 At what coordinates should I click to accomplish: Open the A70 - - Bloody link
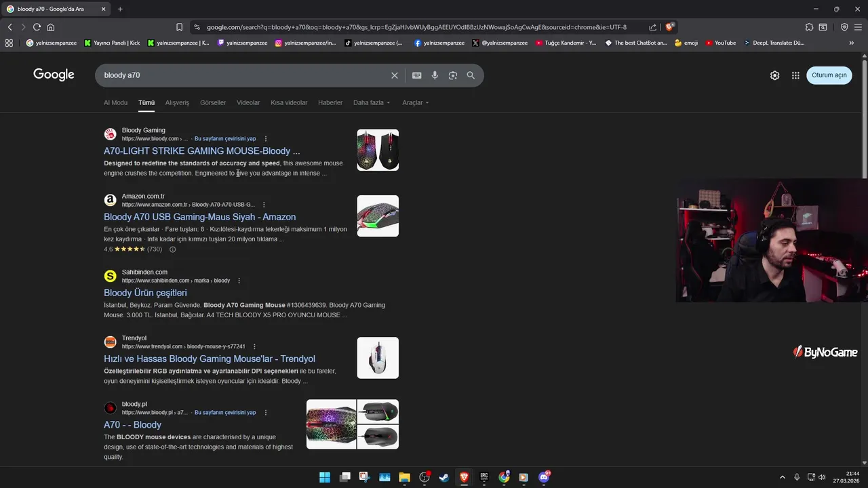click(x=132, y=425)
